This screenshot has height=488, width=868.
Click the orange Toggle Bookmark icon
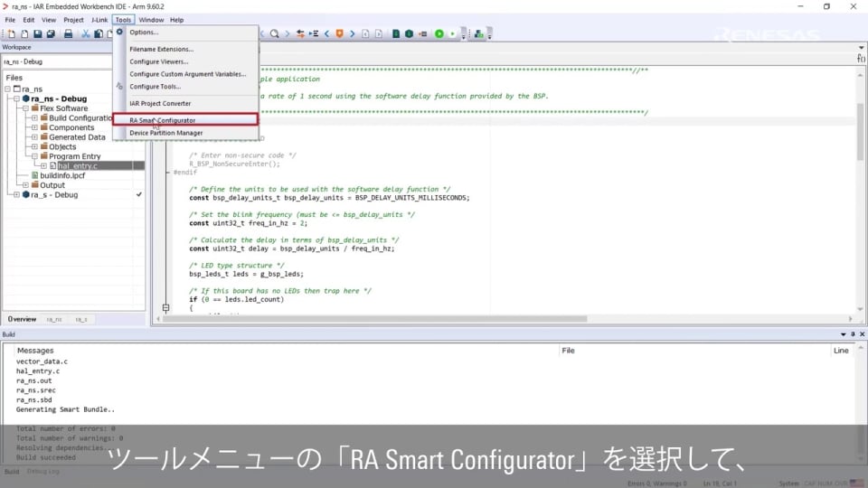tap(340, 34)
